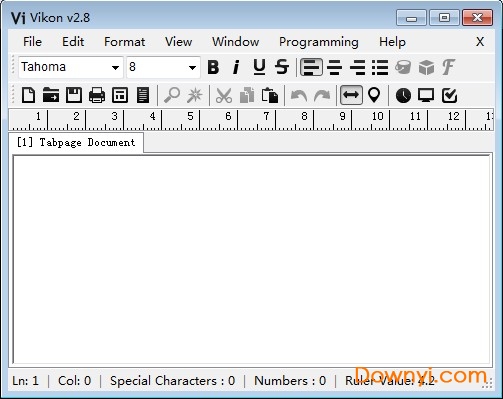
Task: Redo the last action
Action: point(322,95)
